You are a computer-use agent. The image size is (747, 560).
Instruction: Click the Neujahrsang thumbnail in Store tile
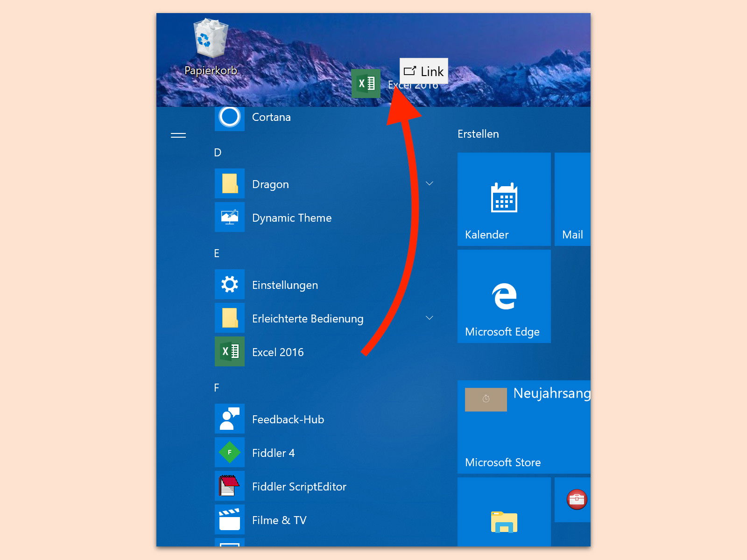pos(486,399)
